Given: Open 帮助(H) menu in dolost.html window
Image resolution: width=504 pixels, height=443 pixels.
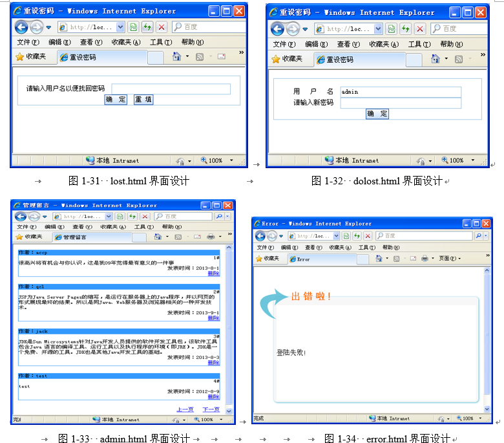Looking at the screenshot, I should pyautogui.click(x=451, y=44).
